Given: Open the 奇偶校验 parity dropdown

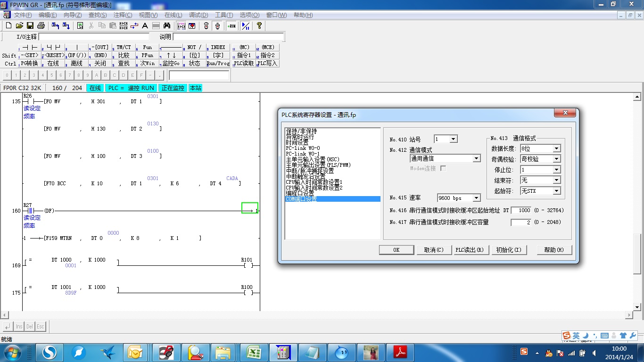Looking at the screenshot, I should tap(556, 159).
